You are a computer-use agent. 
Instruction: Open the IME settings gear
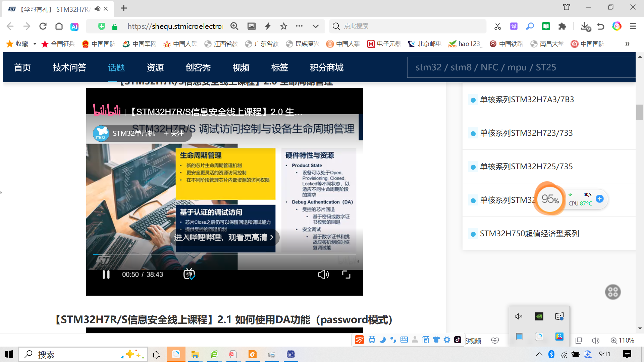447,340
